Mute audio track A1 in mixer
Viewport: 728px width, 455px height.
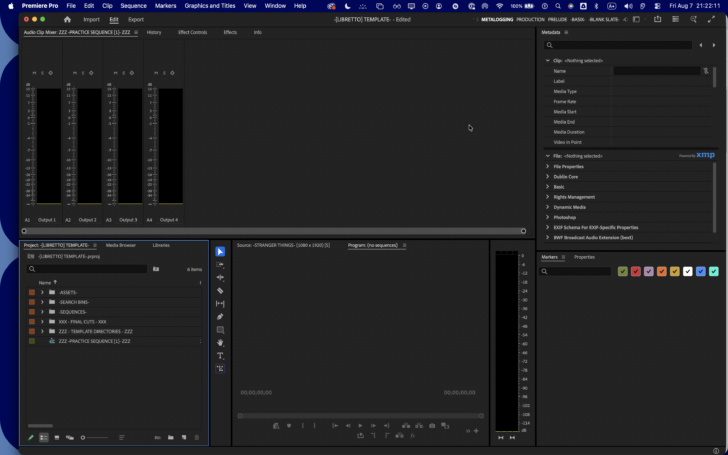click(x=34, y=73)
